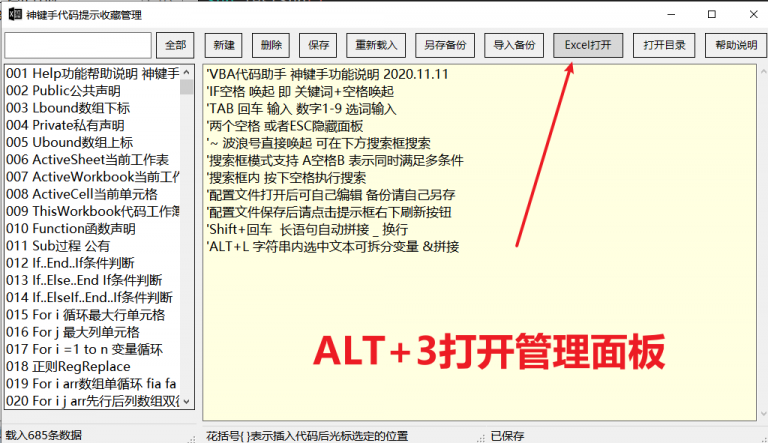Click the 打开目录 button

pyautogui.click(x=665, y=45)
